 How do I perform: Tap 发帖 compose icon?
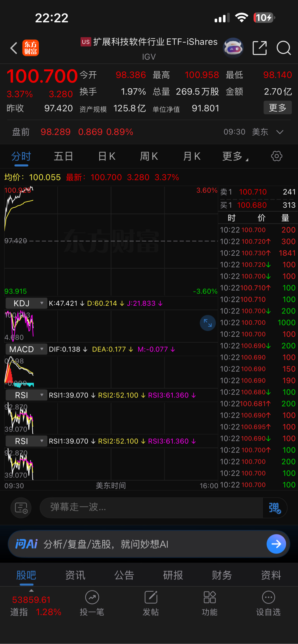151,598
